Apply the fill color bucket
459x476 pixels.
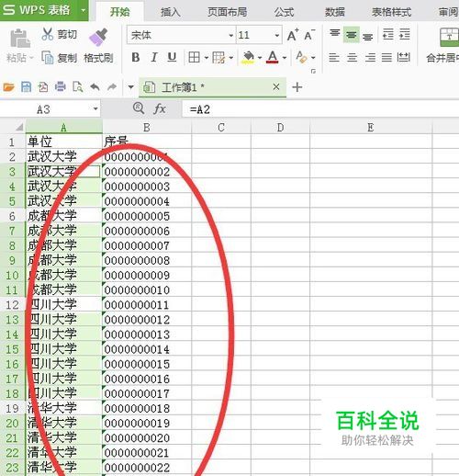pyautogui.click(x=249, y=57)
